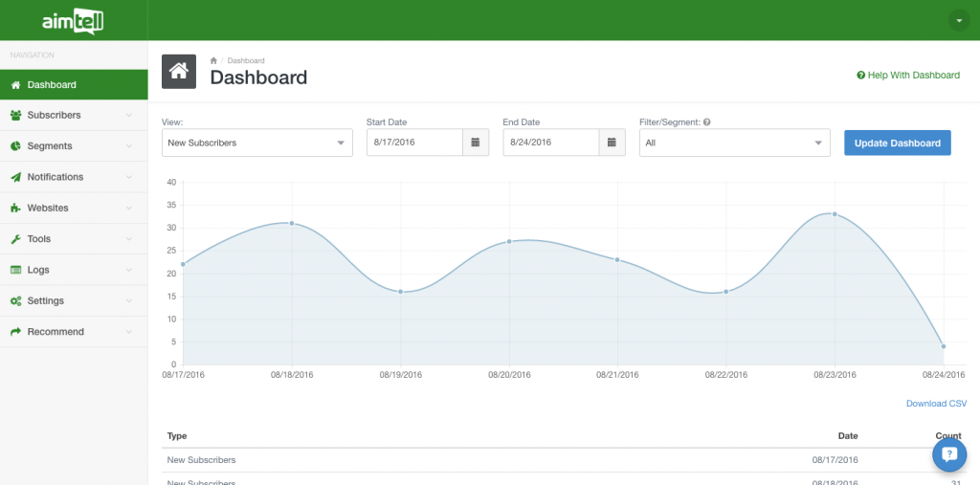980x485 pixels.
Task: Expand the Subscribers menu chevron
Action: click(129, 116)
